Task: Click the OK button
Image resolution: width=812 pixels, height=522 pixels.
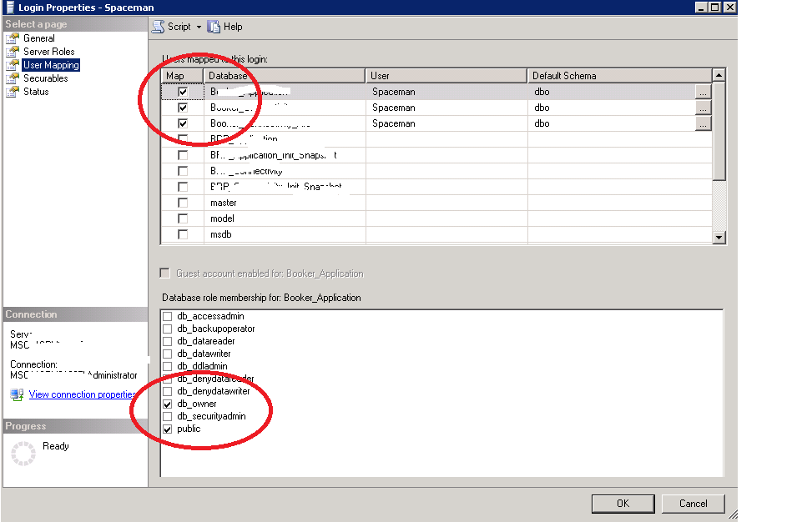Action: 623,504
